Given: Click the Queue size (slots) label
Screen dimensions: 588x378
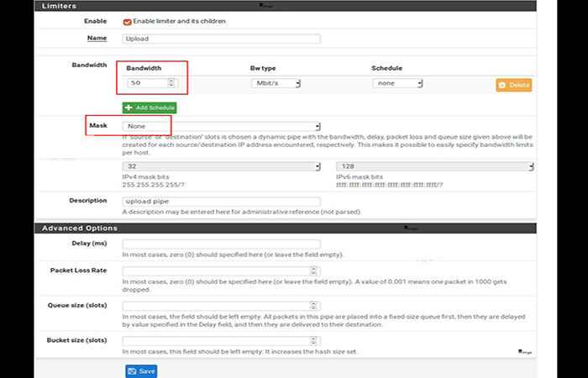Looking at the screenshot, I should 77,305.
